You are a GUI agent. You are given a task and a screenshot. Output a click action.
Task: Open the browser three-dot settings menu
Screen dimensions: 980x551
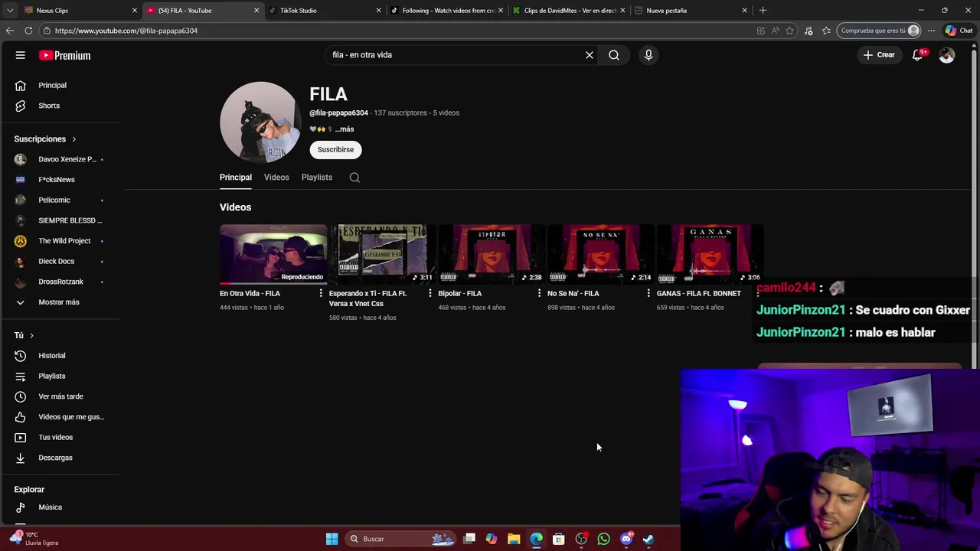[931, 31]
